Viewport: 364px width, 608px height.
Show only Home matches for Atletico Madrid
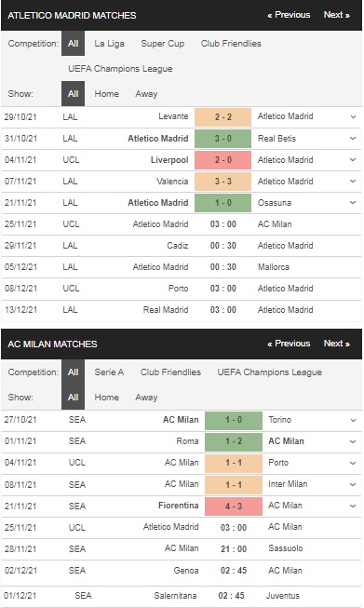tap(107, 94)
